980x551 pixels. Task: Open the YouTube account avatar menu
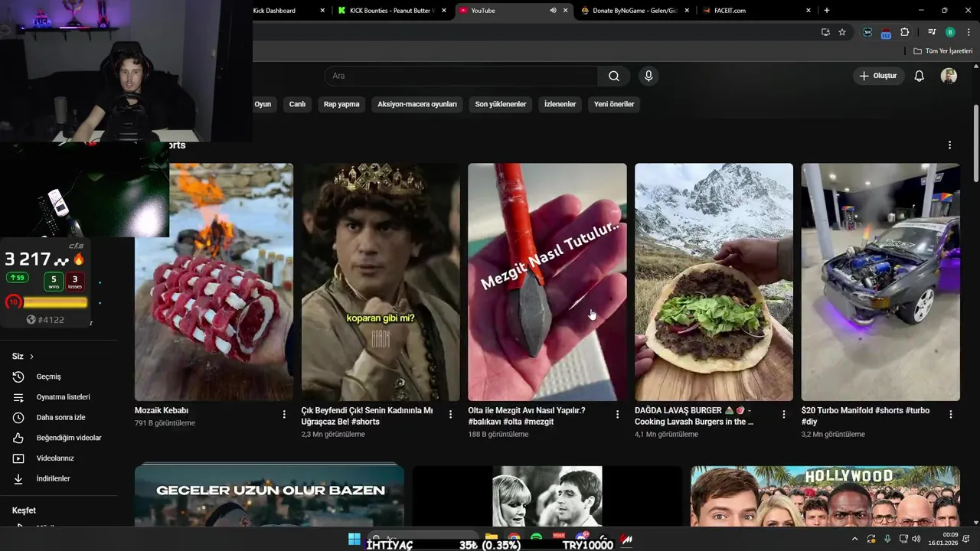pyautogui.click(x=949, y=76)
